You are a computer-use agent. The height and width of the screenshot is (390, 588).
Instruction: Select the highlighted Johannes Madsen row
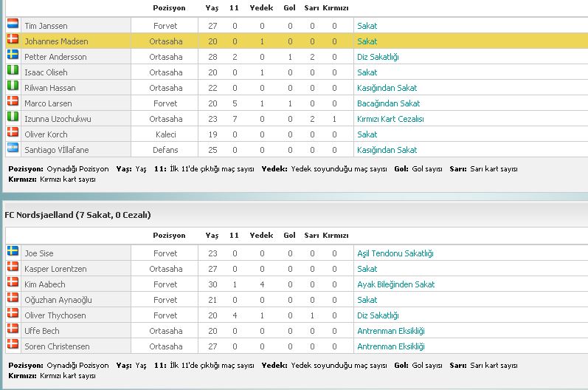point(297,41)
